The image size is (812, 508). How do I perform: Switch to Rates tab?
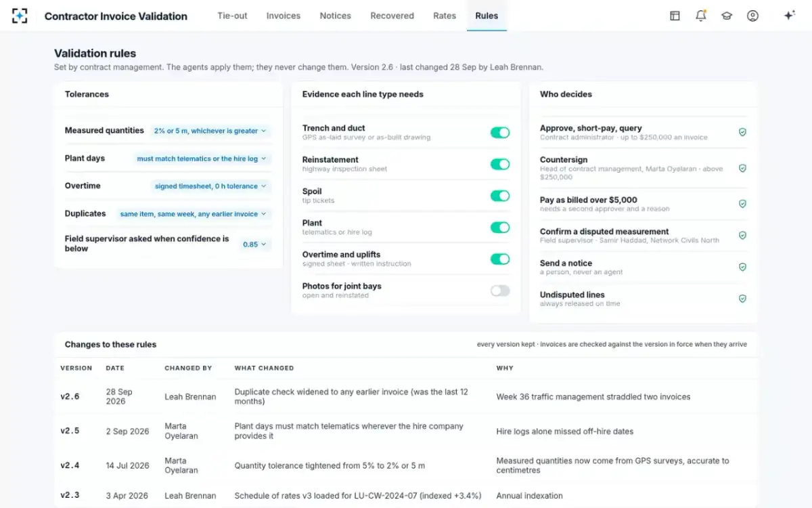point(445,16)
